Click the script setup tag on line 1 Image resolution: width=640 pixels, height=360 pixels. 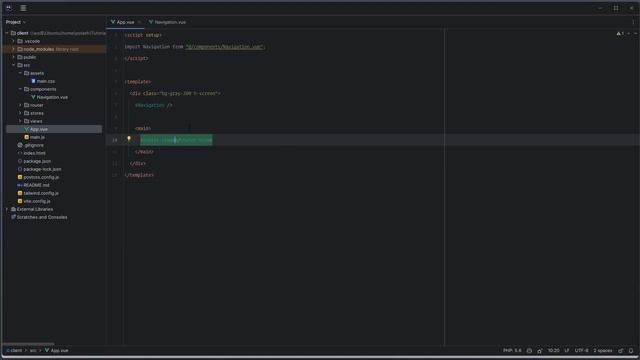click(143, 35)
